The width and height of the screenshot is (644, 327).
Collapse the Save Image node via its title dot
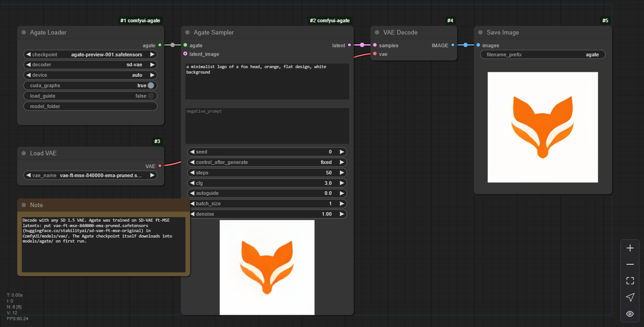click(480, 33)
